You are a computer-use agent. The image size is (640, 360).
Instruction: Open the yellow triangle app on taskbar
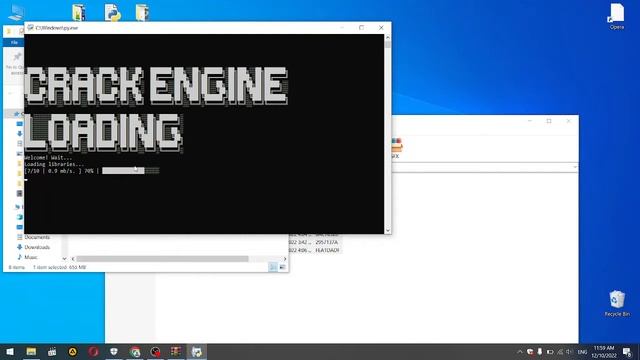click(x=72, y=352)
